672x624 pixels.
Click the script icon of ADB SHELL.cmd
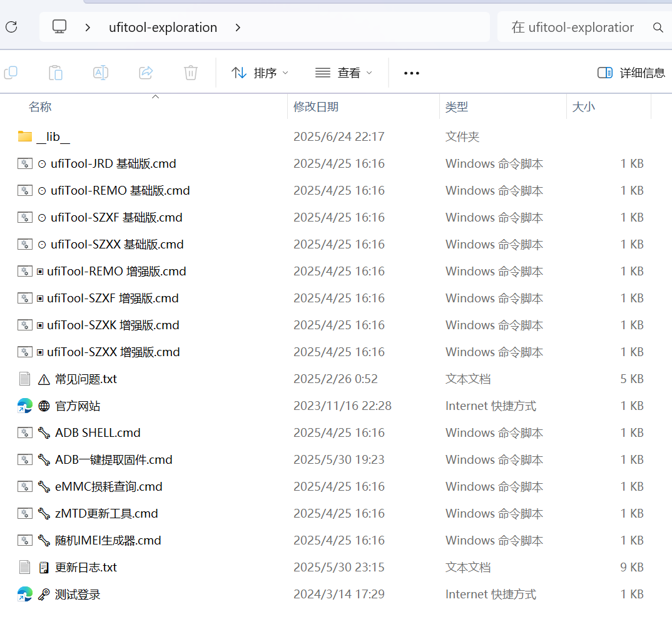pos(25,432)
